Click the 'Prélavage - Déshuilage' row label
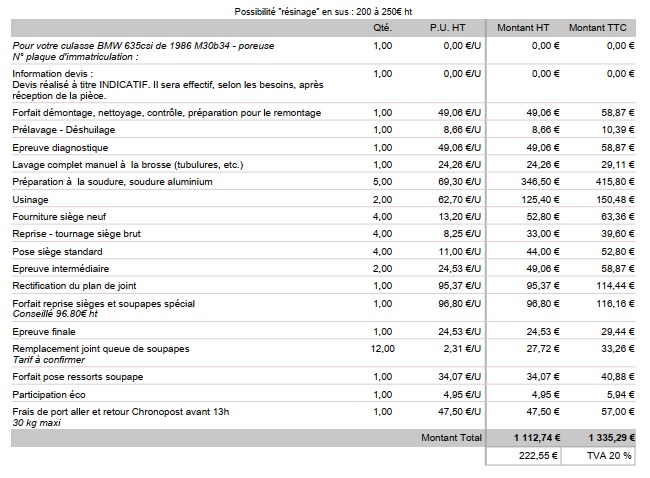 [x=66, y=130]
